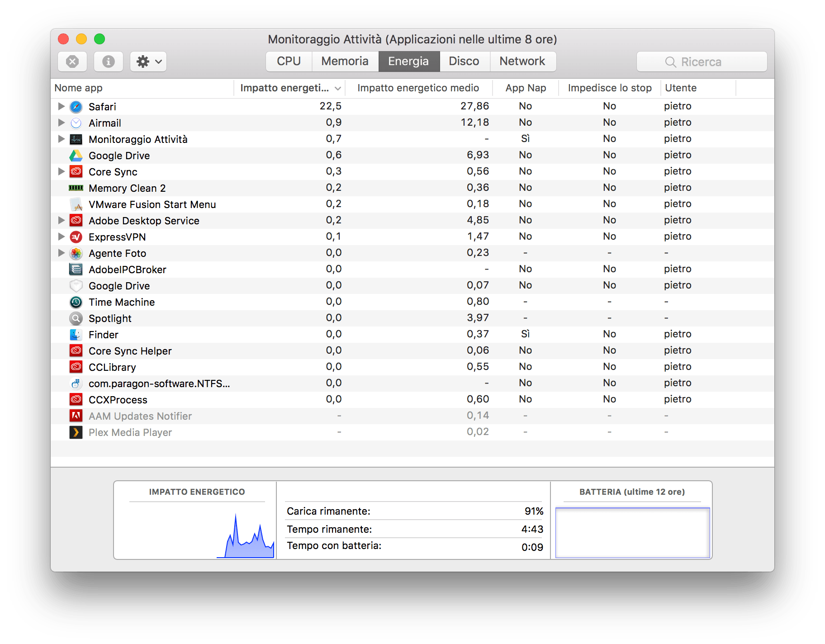Expand the ExpressVPN disclosure triangle
The width and height of the screenshot is (825, 644).
(x=62, y=237)
